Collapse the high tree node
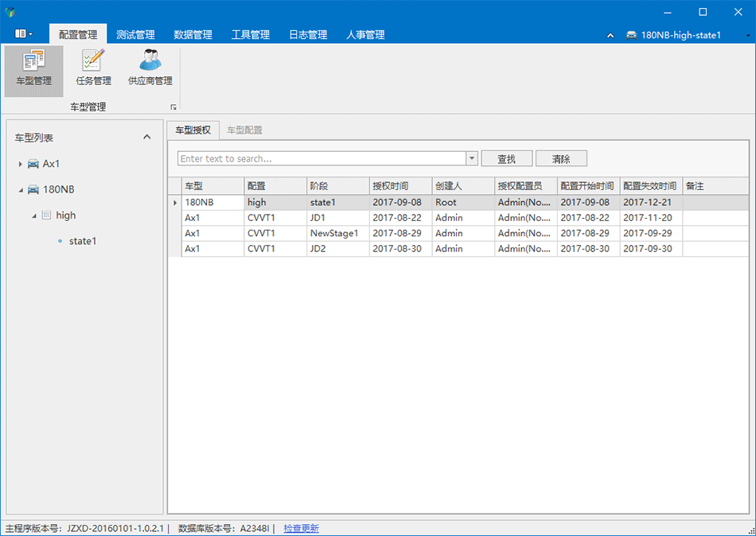Viewport: 756px width, 536px height. (x=33, y=216)
